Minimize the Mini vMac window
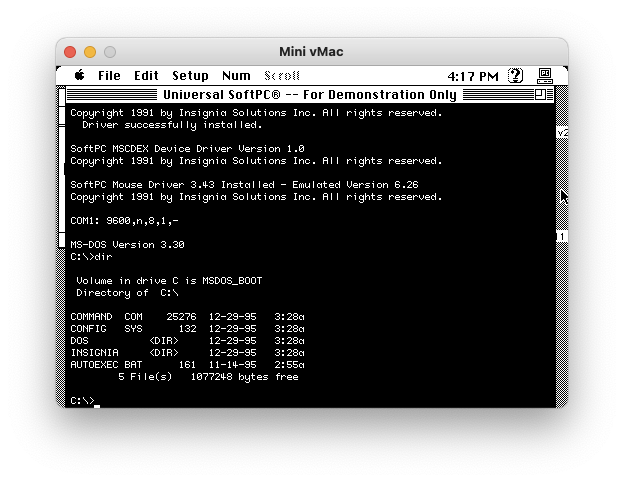Image resolution: width=624 pixels, height=482 pixels. [x=90, y=52]
